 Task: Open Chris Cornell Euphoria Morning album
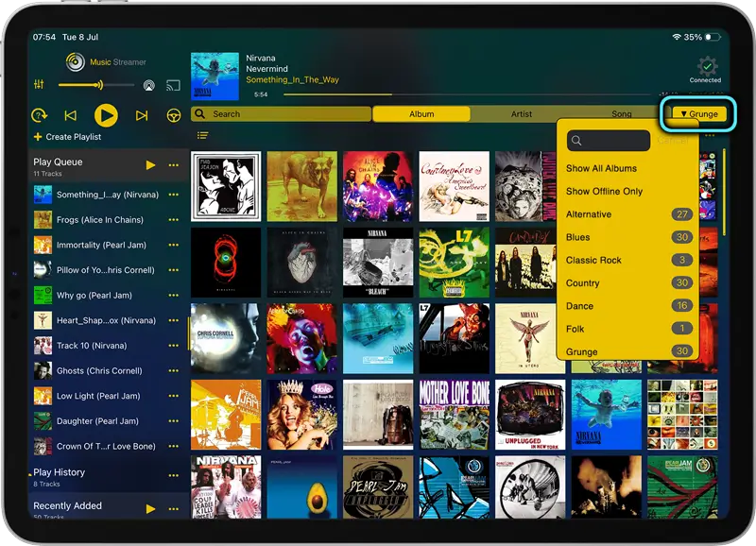coord(226,338)
